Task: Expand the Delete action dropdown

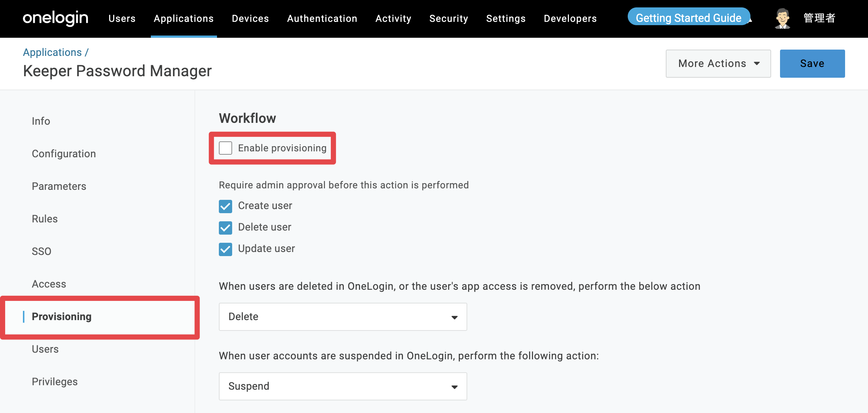Action: (343, 317)
